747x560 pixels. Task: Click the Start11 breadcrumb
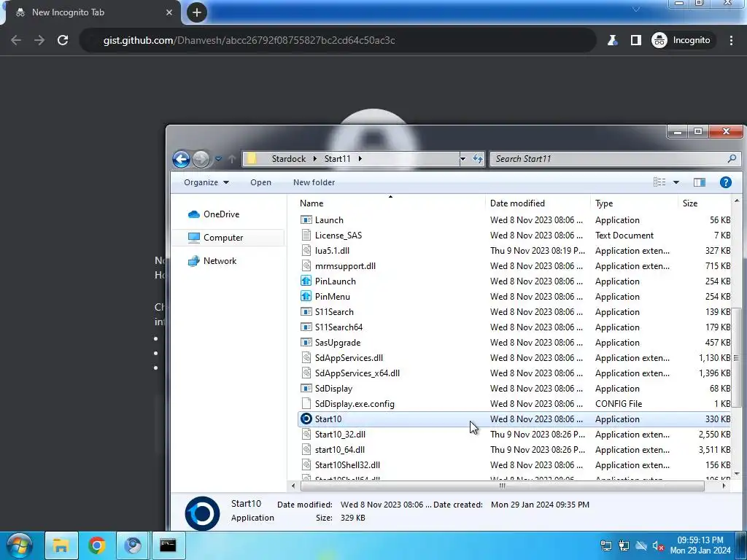pos(337,158)
